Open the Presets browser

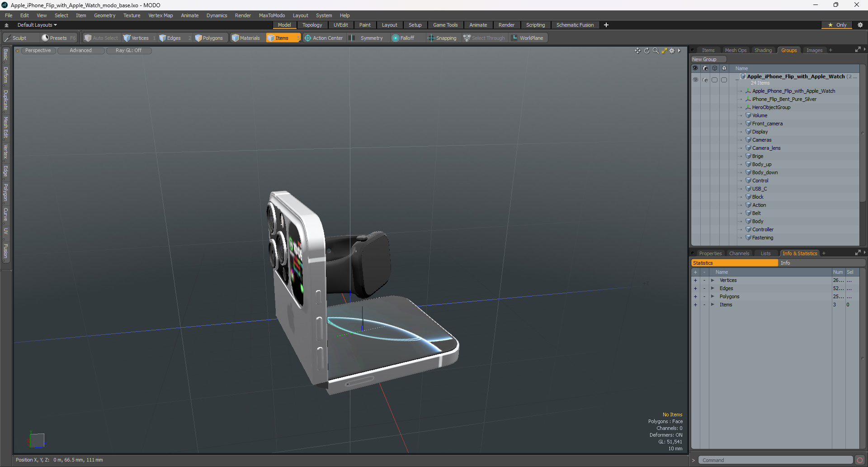58,38
